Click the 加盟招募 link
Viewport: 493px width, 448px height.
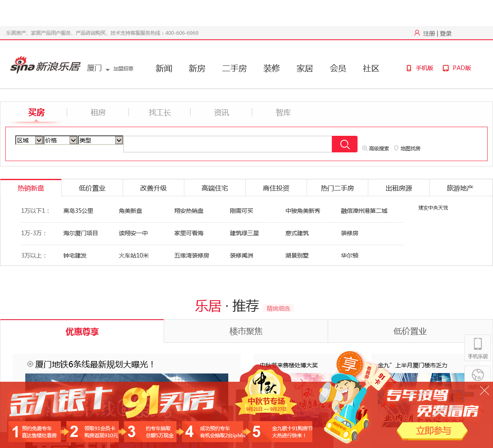click(x=123, y=68)
